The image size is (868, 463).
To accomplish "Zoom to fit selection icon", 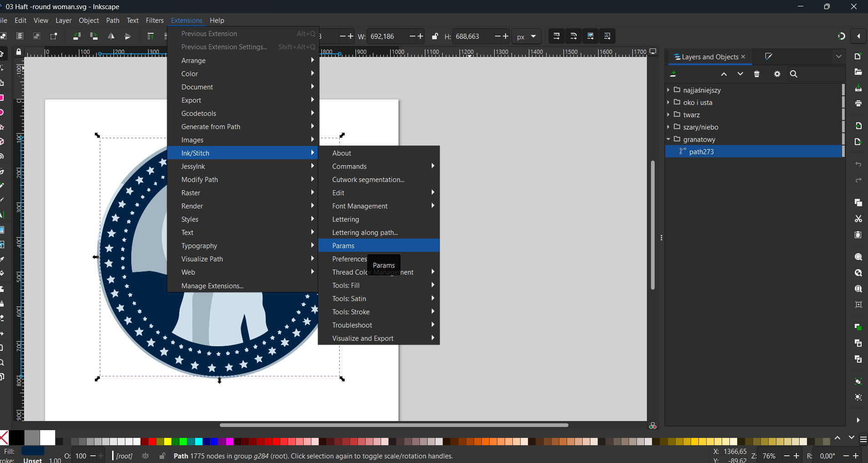I will click(858, 257).
